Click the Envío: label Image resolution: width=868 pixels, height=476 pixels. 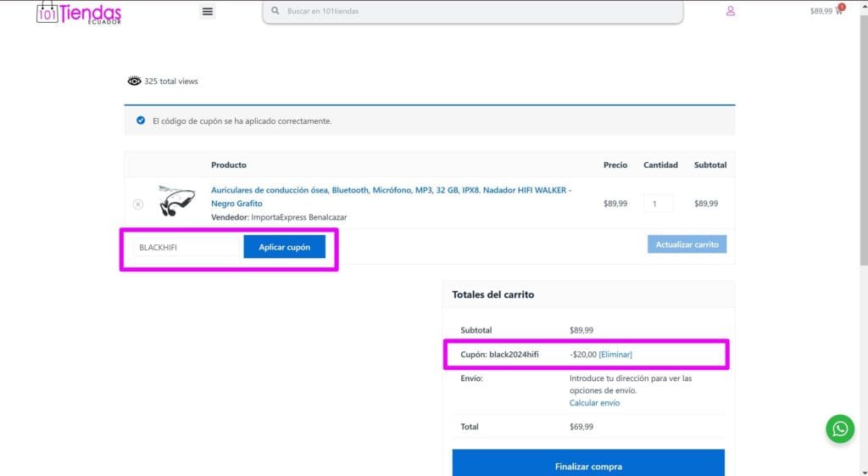coord(471,378)
